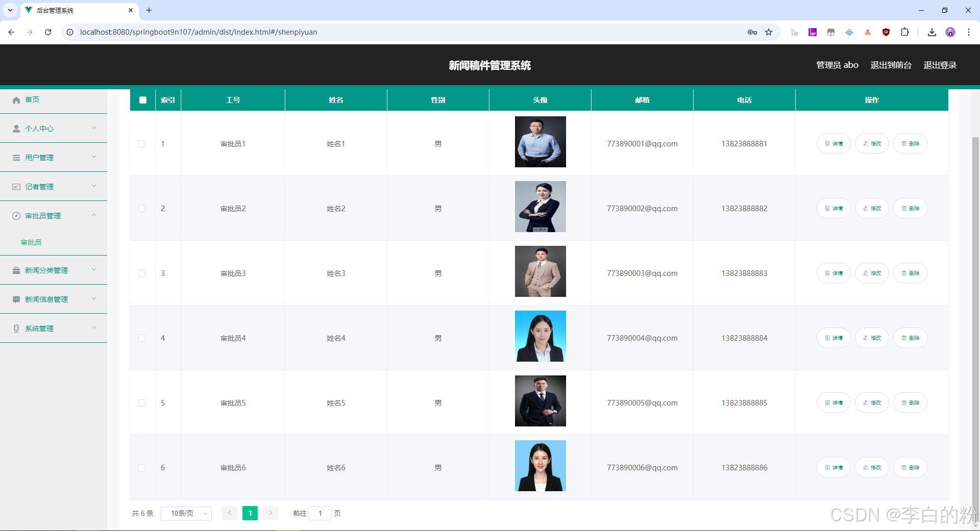Check the checkbox for row 审批员1
Image resolution: width=980 pixels, height=531 pixels.
(x=142, y=144)
